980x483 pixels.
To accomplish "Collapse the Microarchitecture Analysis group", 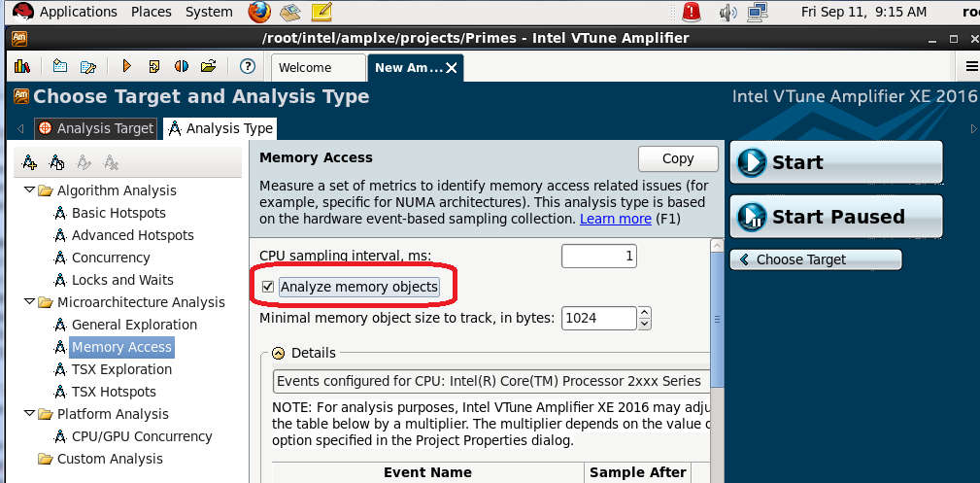I will click(x=30, y=302).
